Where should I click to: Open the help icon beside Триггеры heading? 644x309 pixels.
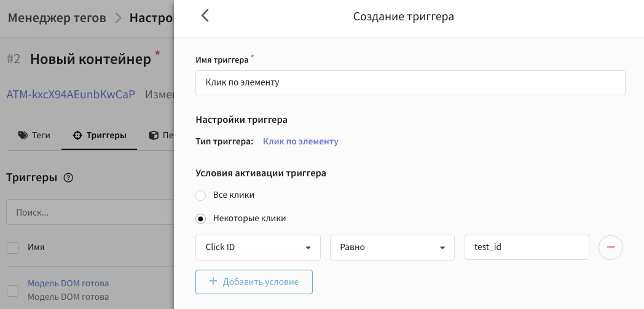pyautogui.click(x=68, y=178)
